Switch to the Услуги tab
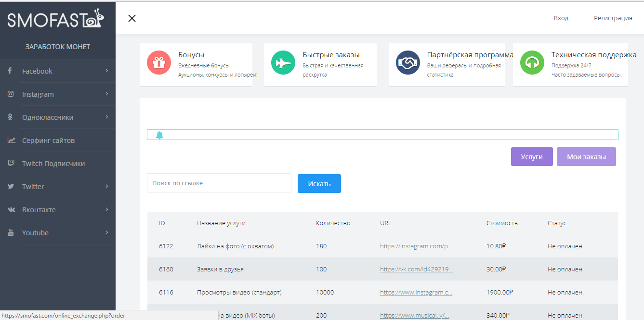 532,156
